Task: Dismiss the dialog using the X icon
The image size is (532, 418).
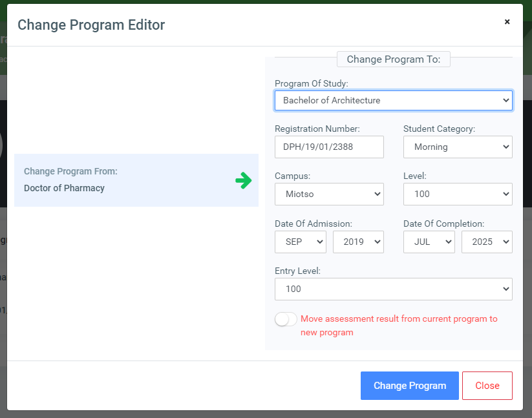Action: [x=507, y=21]
